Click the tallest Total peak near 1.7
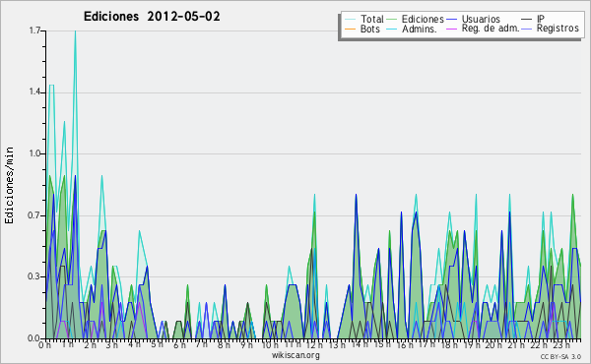This screenshot has width=591, height=364. coord(75,31)
